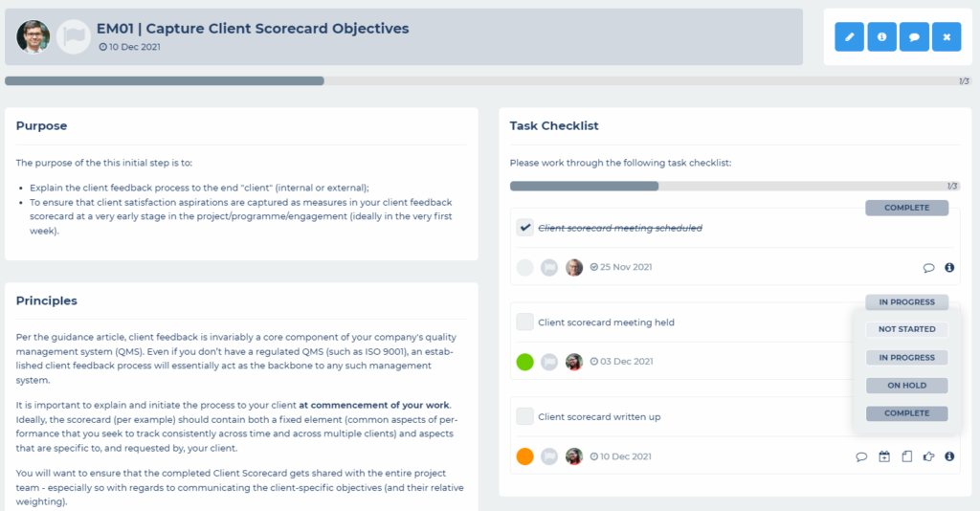980x511 pixels.
Task: Click the thumbs-up icon on written up task
Action: click(928, 456)
